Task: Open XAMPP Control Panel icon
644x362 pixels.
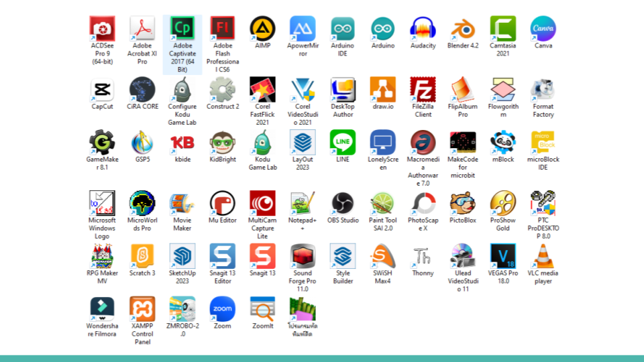Action: tap(142, 309)
